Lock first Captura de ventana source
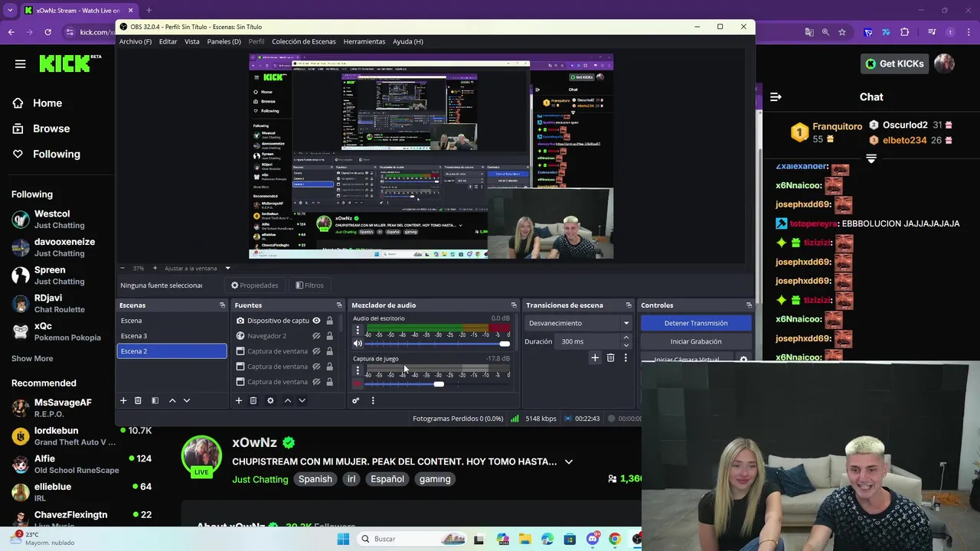 [330, 351]
